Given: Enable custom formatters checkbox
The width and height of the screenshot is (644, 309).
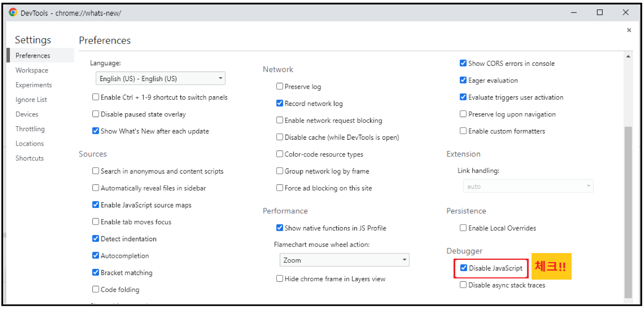Looking at the screenshot, I should (463, 131).
